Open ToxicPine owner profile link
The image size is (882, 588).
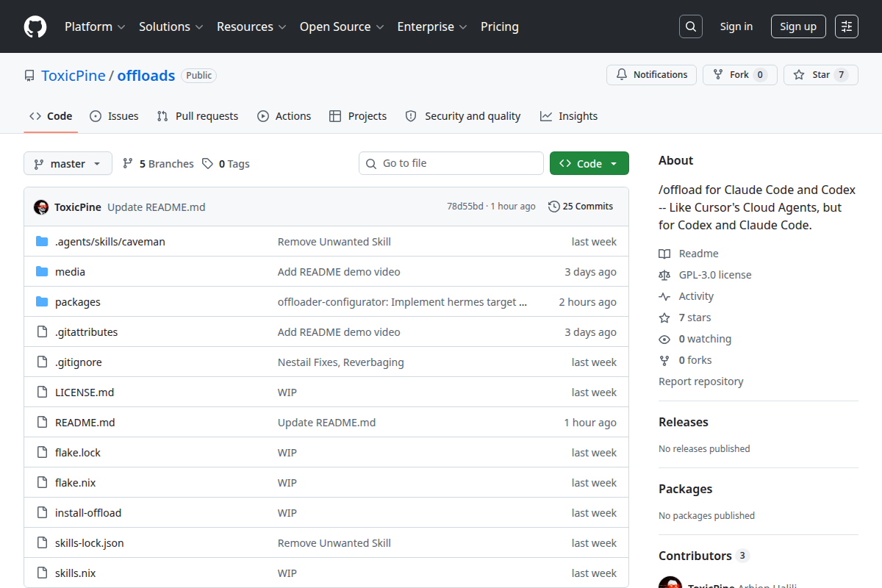[x=73, y=76]
